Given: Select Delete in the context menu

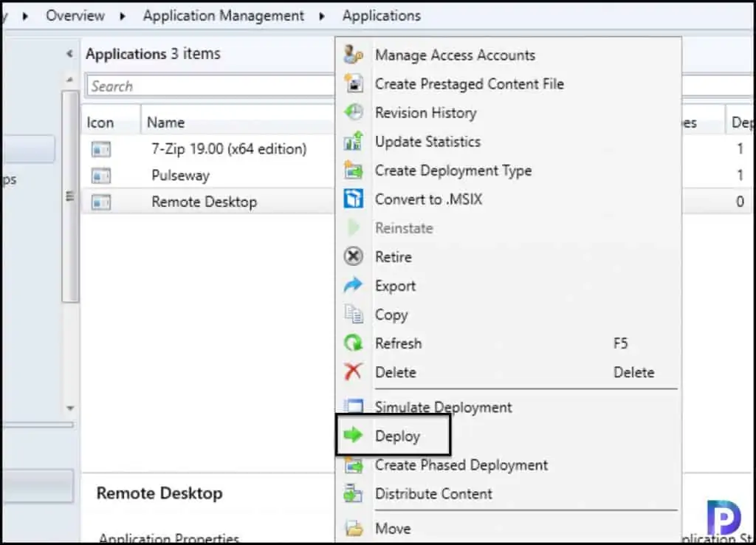Looking at the screenshot, I should (x=509, y=372).
